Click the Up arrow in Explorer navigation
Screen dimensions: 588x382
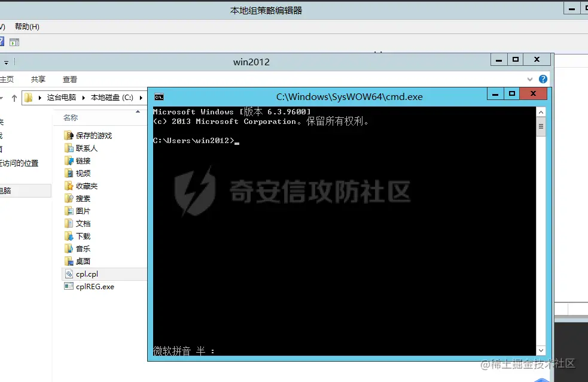tap(14, 98)
